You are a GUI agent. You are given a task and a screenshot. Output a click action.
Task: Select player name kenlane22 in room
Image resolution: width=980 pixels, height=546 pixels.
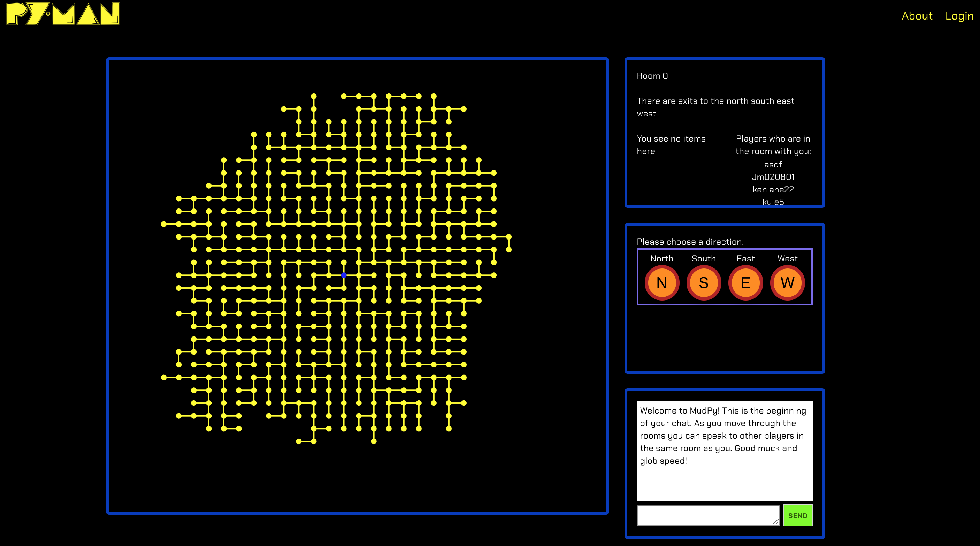(774, 189)
